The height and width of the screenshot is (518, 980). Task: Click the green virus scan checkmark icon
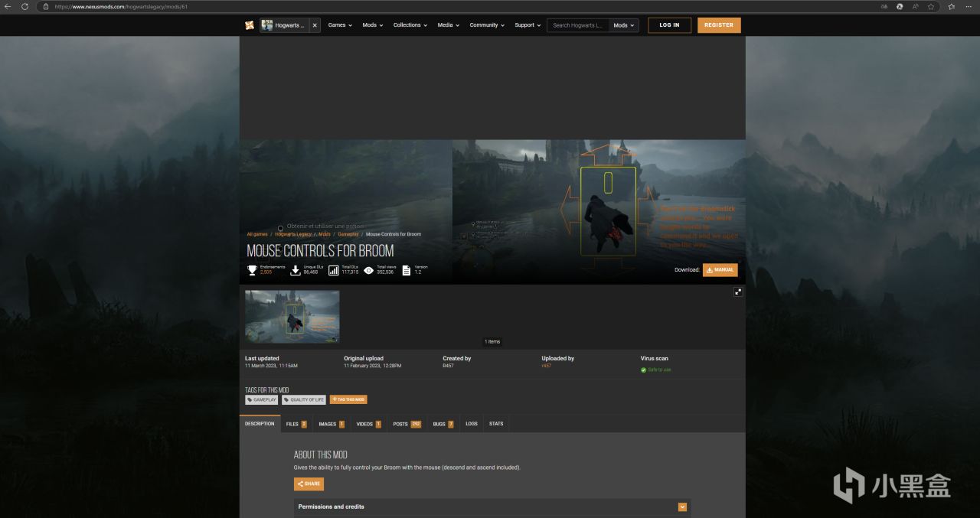[644, 370]
